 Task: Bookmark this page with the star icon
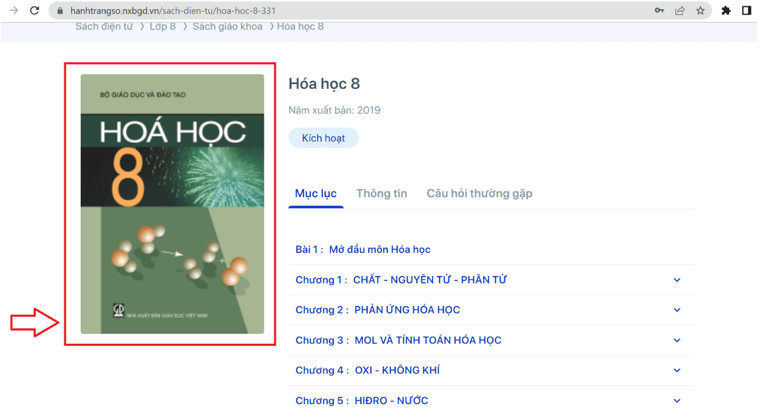point(700,11)
